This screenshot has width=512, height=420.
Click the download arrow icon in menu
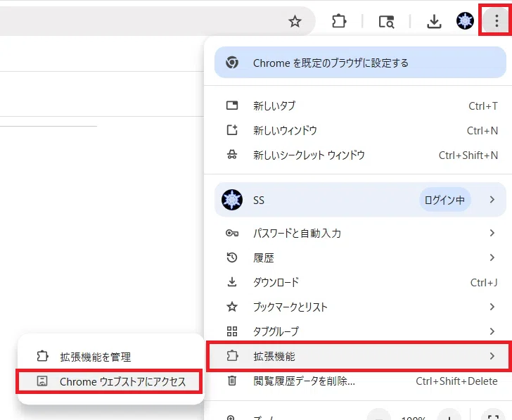pyautogui.click(x=232, y=282)
